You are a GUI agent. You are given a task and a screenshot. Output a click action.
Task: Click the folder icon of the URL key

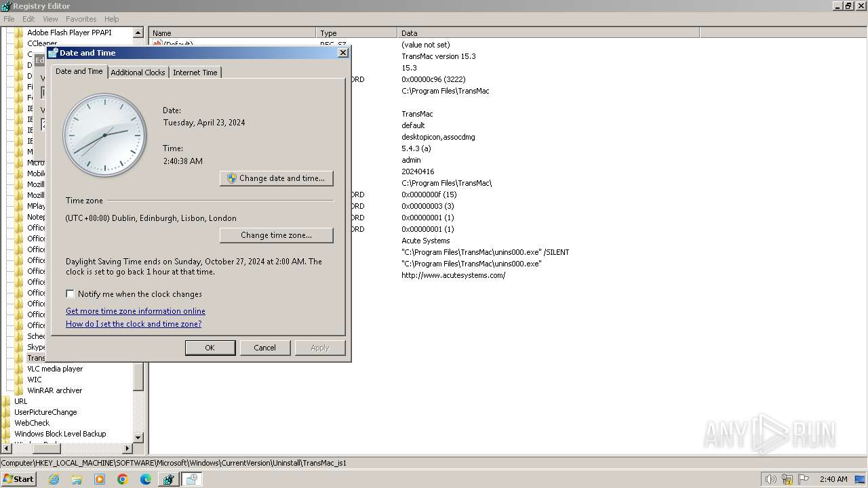(x=7, y=401)
